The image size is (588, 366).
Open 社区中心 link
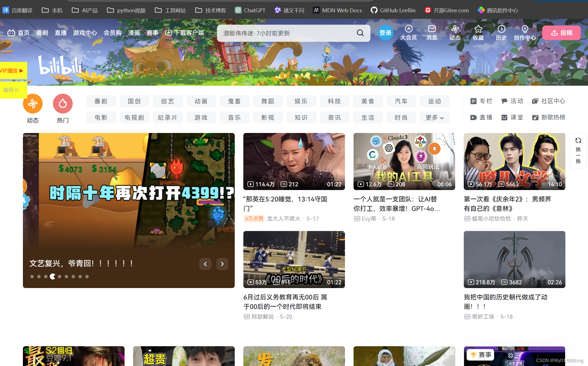click(548, 101)
